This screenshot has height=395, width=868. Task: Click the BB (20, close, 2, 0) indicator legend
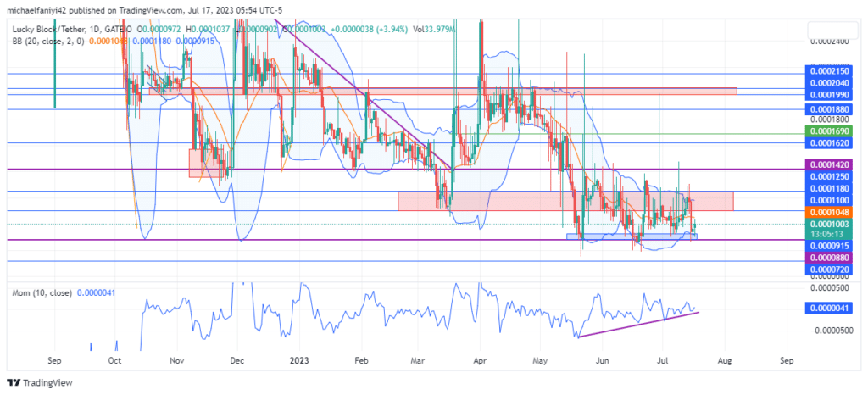48,41
